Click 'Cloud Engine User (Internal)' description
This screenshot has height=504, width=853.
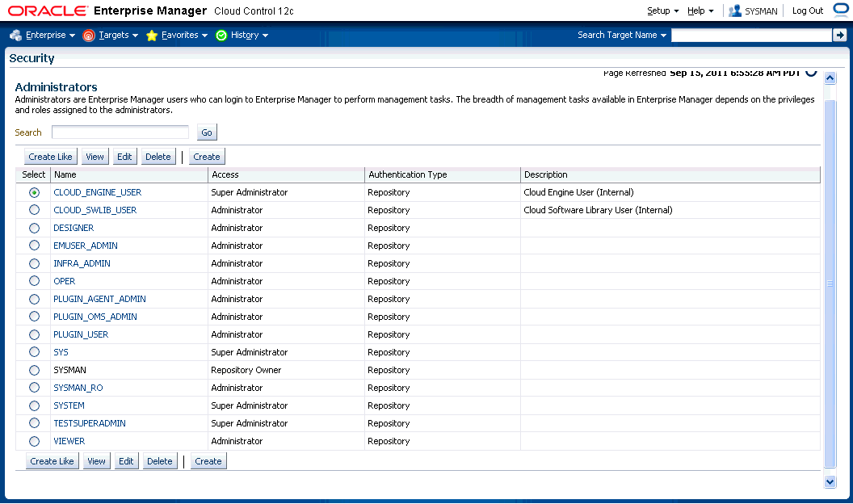579,192
